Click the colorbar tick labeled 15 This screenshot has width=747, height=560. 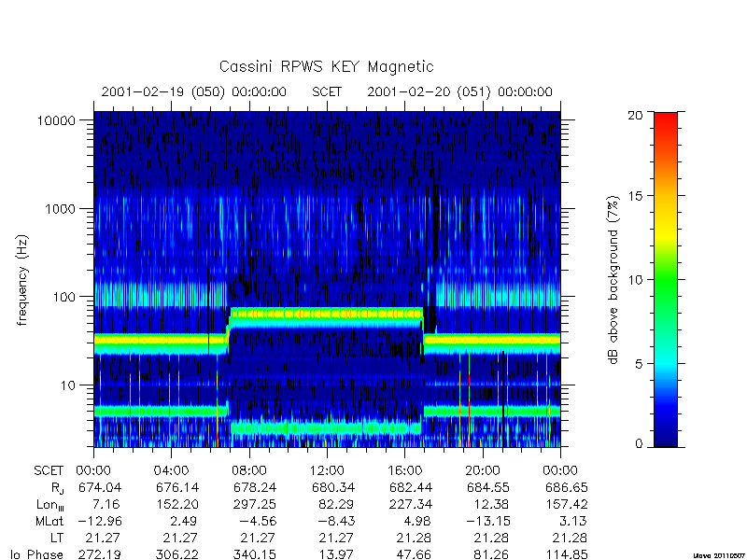[x=635, y=196]
